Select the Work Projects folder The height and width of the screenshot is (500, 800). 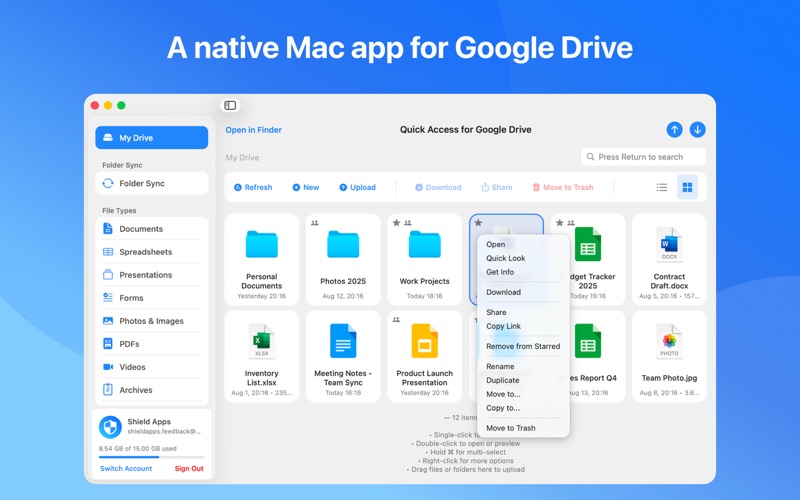pos(424,259)
